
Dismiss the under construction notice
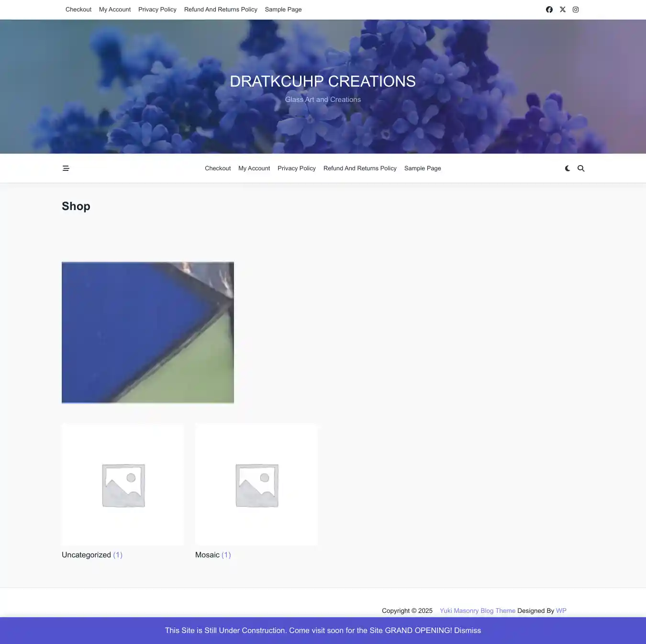[468, 631]
